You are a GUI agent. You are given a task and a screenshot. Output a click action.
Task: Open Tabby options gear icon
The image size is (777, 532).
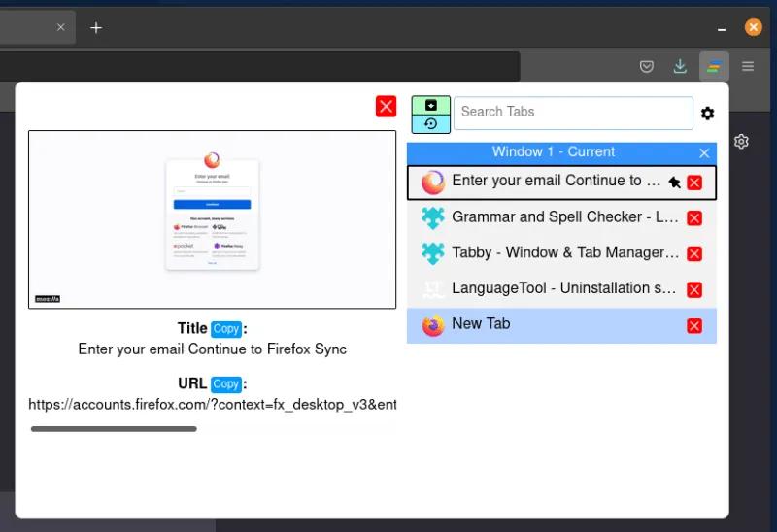pos(707,114)
